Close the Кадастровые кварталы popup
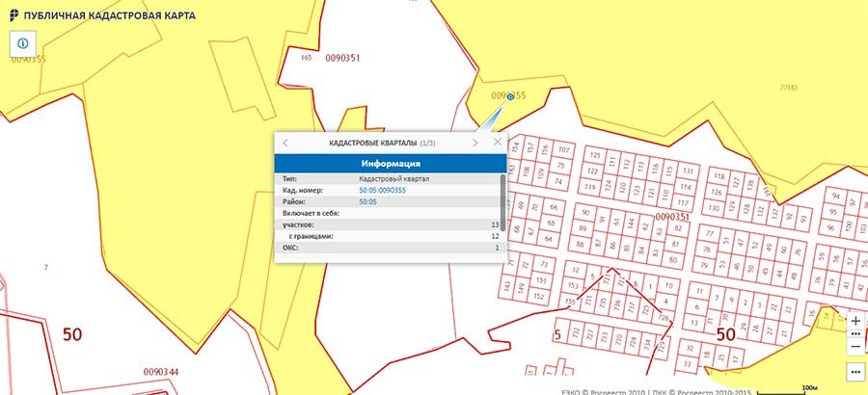This screenshot has height=395, width=868. (498, 142)
